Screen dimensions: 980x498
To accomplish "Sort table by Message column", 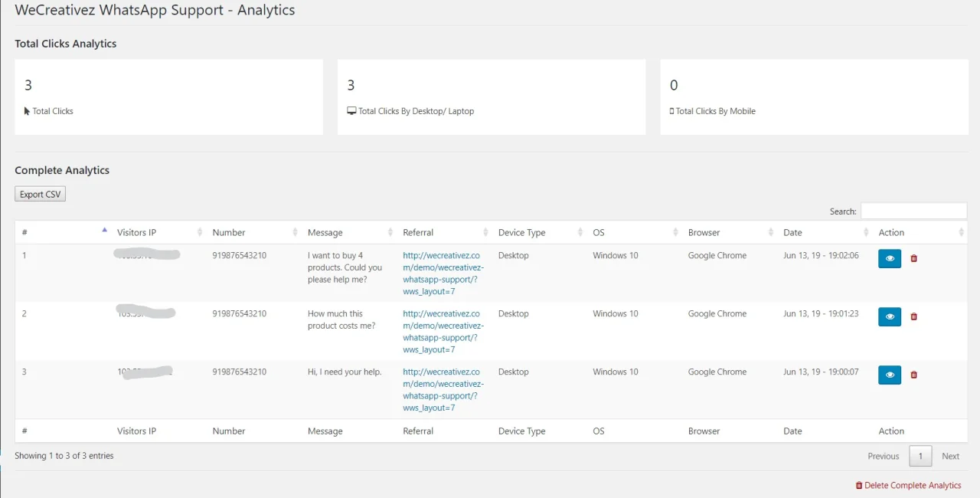I will click(348, 232).
